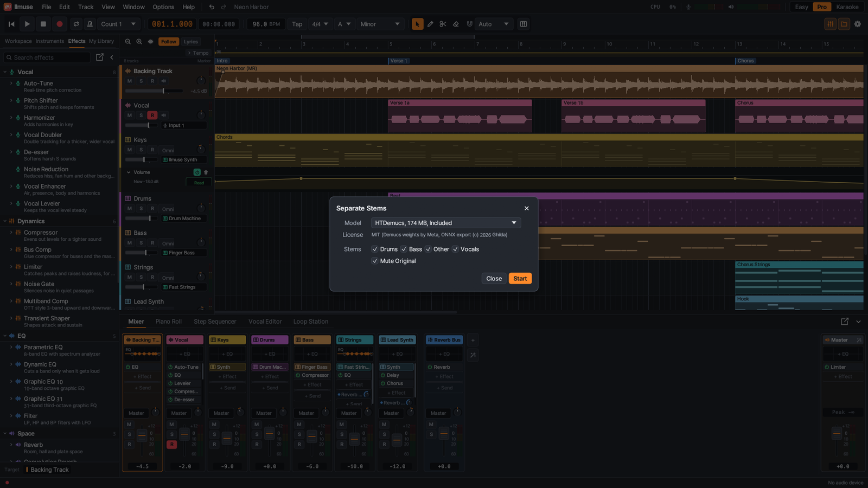Open the Minor scale dropdown
The width and height of the screenshot is (868, 488).
[x=380, y=24]
